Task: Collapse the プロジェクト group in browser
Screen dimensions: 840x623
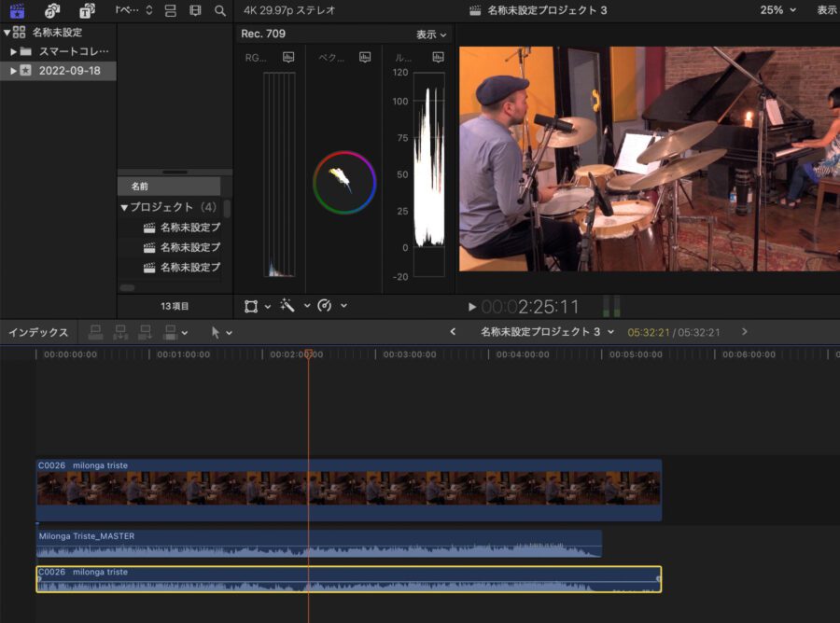Action: pyautogui.click(x=124, y=207)
